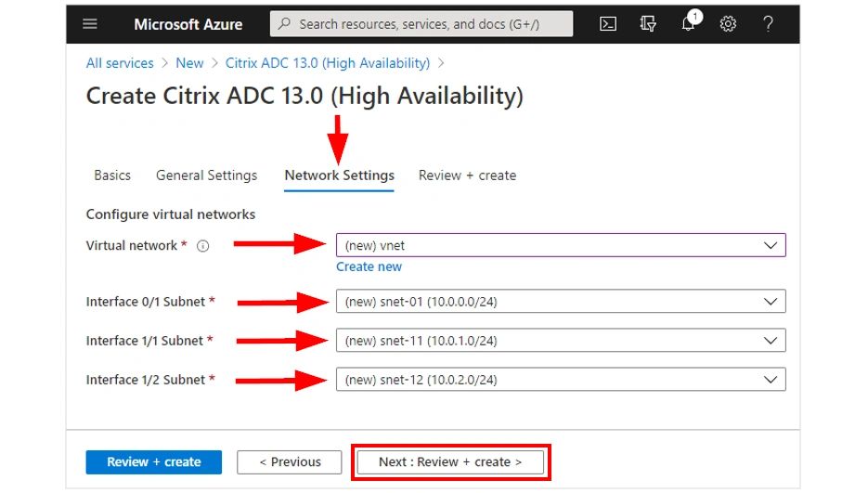The image size is (868, 493).
Task: Open the notifications bell
Action: tap(689, 24)
